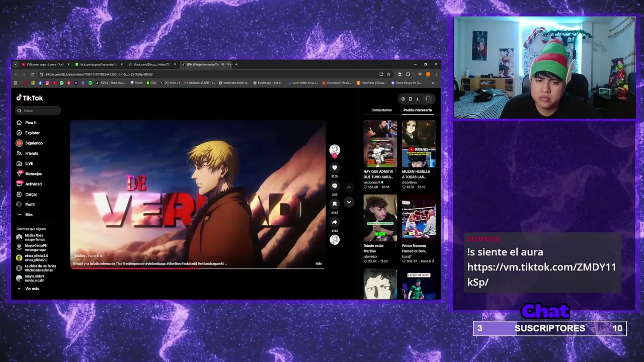Click the _kialex username on video
644x362 pixels.
[x=79, y=256]
